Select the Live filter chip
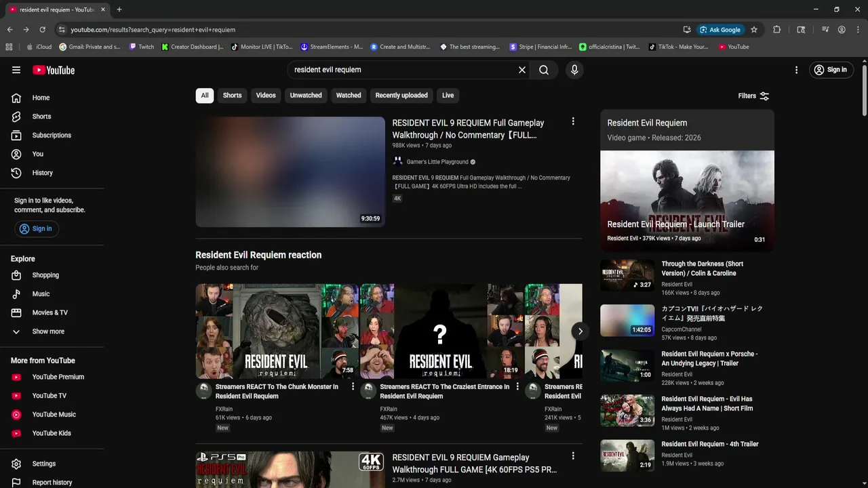The image size is (868, 488). pyautogui.click(x=448, y=96)
